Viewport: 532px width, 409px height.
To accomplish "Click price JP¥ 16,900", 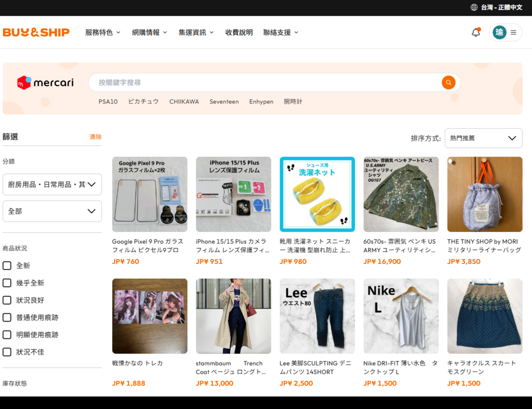I will coord(382,262).
